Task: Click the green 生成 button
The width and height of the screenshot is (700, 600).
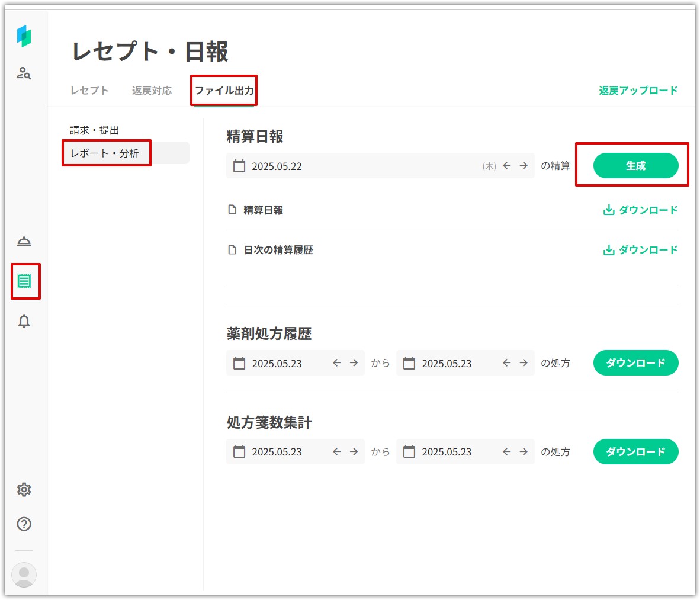Action: 635,166
